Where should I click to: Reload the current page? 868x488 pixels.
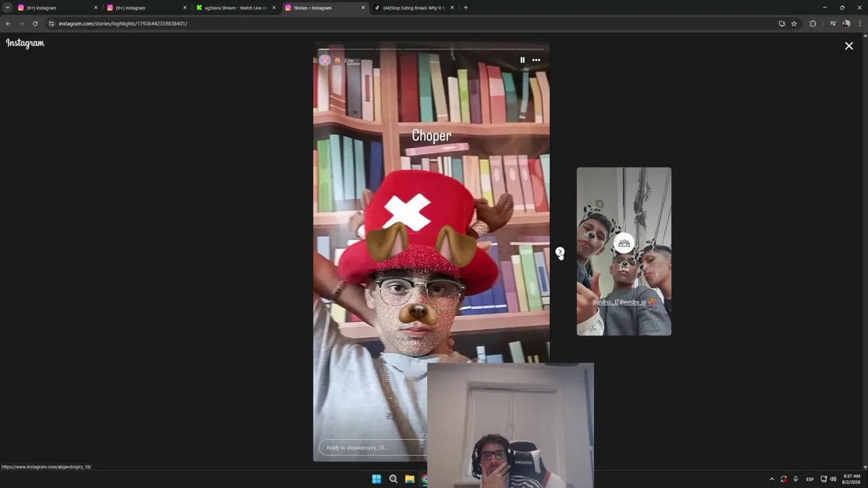35,24
